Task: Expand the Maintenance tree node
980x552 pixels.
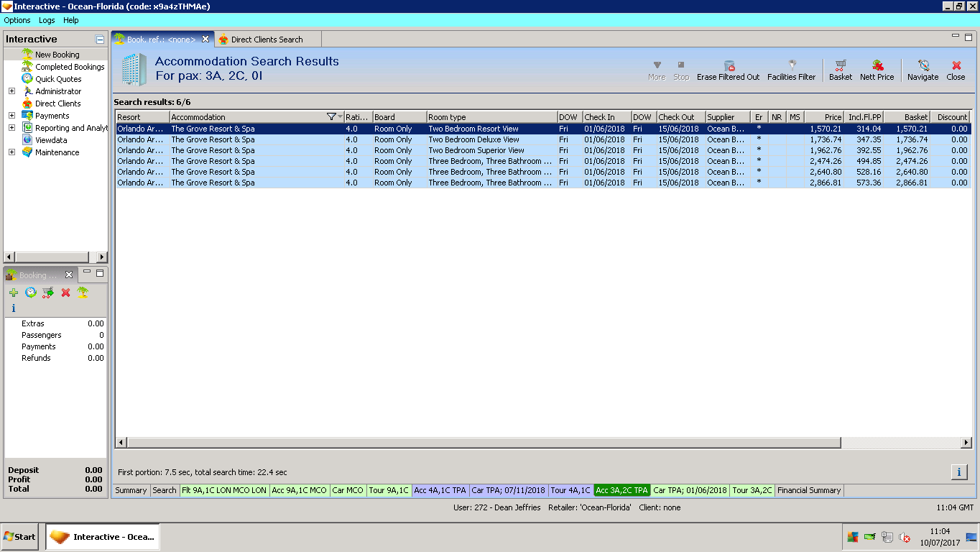Action: (11, 152)
